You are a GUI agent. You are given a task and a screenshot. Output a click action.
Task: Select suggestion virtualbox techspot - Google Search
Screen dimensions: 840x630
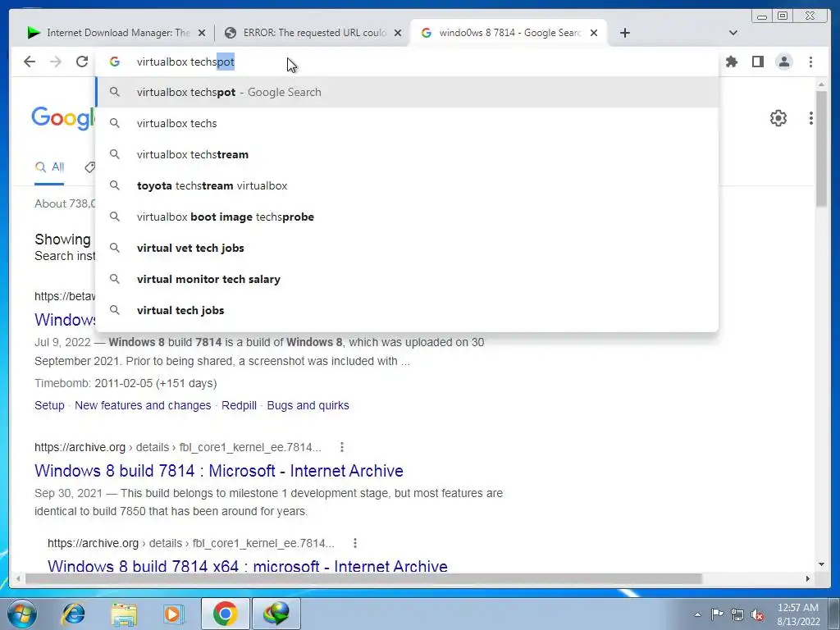coord(407,92)
